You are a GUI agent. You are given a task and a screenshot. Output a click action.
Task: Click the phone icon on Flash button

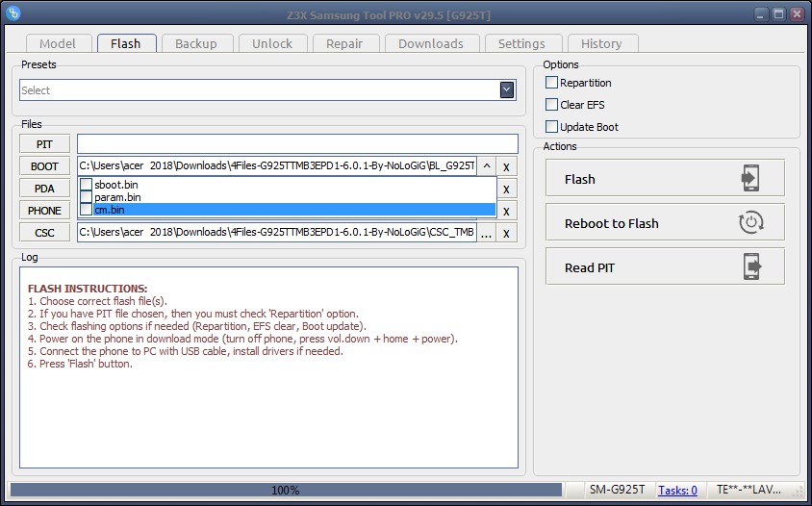tap(750, 179)
